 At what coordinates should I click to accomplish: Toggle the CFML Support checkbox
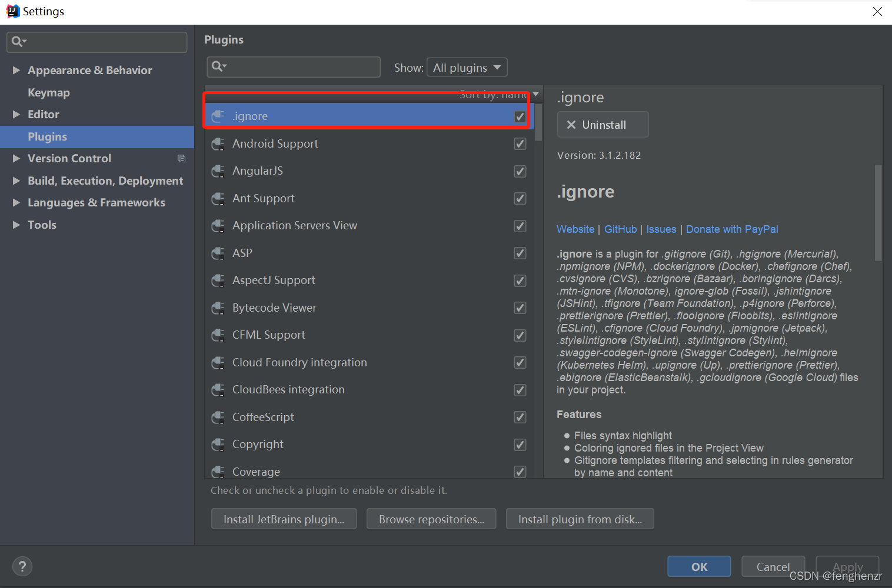520,335
